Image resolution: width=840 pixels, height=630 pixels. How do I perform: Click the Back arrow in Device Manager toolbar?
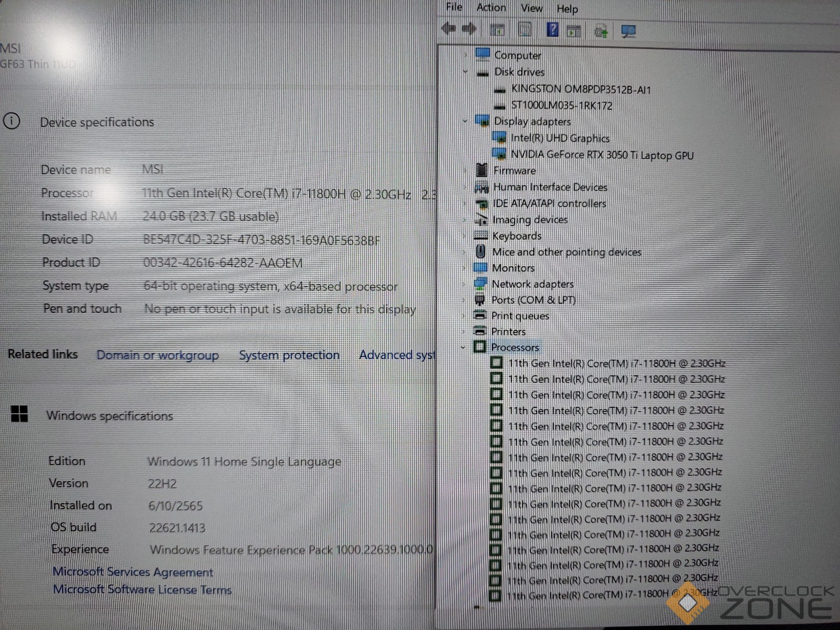449,29
